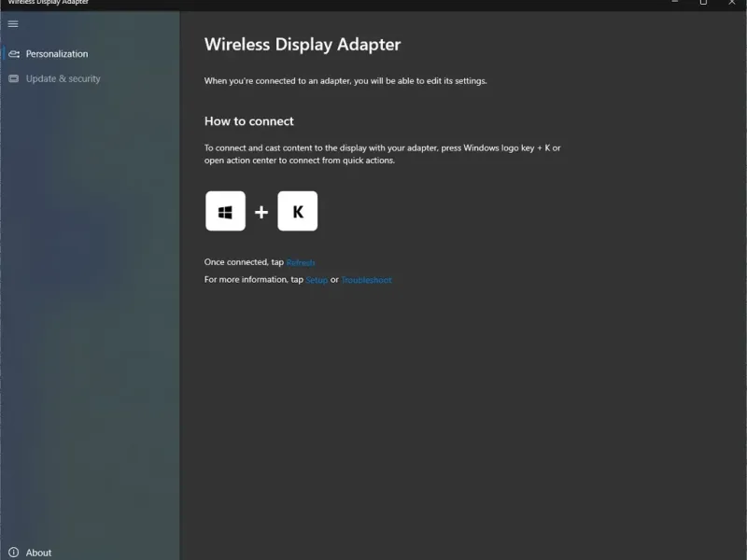
Task: Click the 'When you're connected to an adapter' text
Action: 345,81
